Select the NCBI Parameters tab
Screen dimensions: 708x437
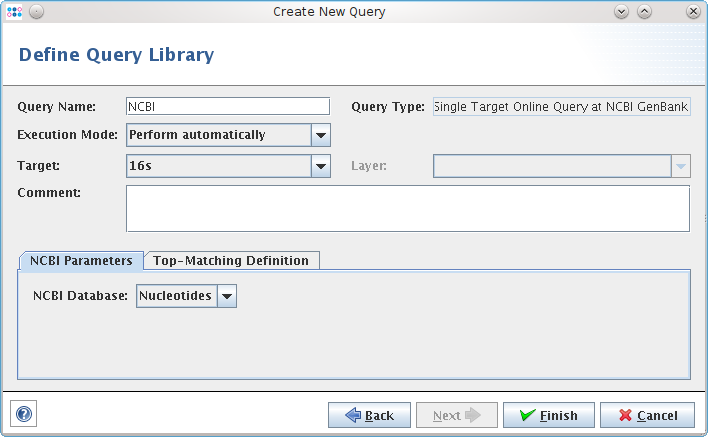point(81,260)
